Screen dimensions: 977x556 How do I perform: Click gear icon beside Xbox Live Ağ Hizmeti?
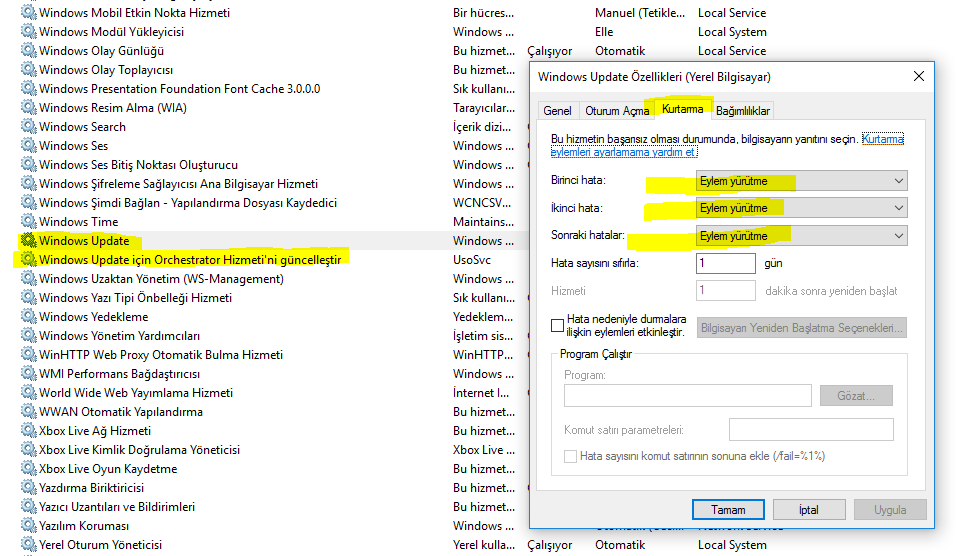click(29, 430)
